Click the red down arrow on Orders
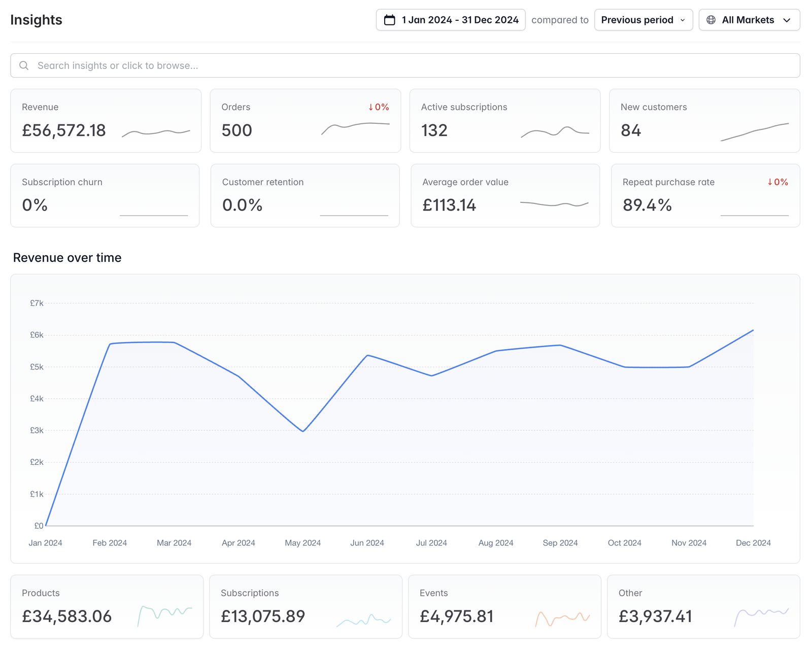This screenshot has height=650, width=812. point(371,107)
